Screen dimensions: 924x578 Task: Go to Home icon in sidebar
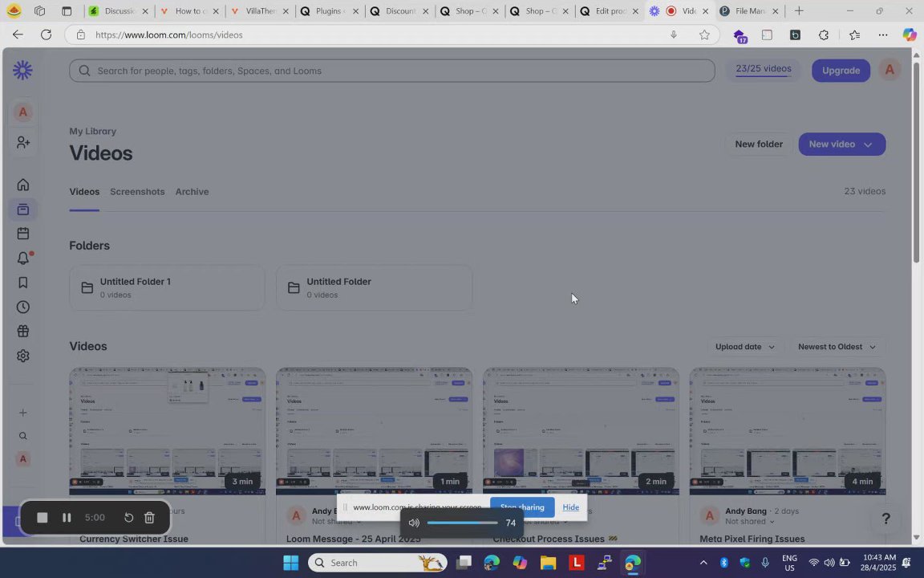pos(23,185)
